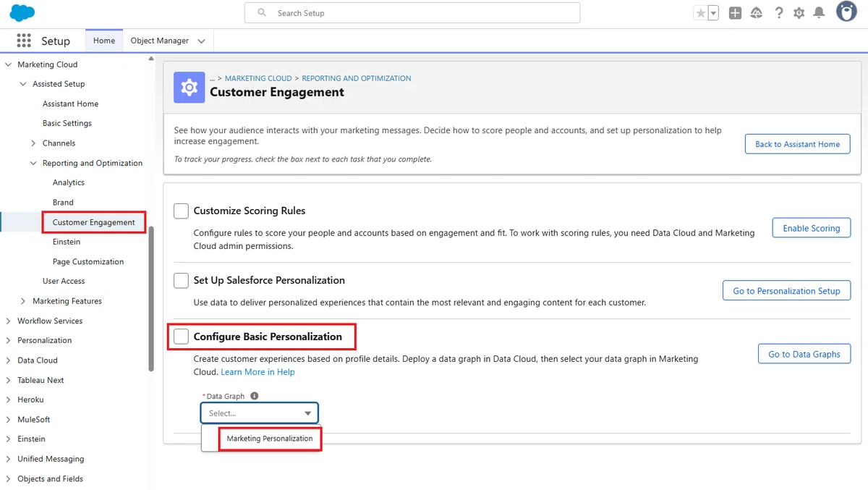868x490 pixels.
Task: Click the sidebar scroll-up arrow
Action: [x=151, y=59]
